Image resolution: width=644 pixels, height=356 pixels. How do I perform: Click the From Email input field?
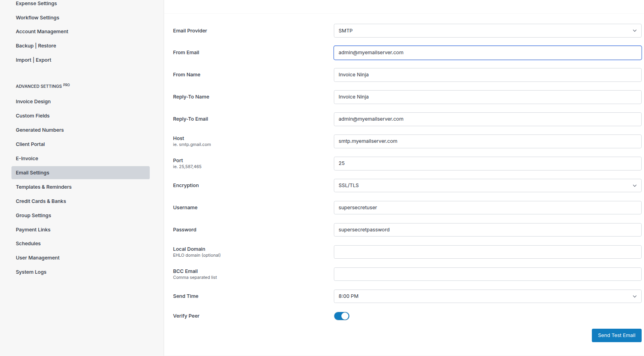[x=487, y=53]
